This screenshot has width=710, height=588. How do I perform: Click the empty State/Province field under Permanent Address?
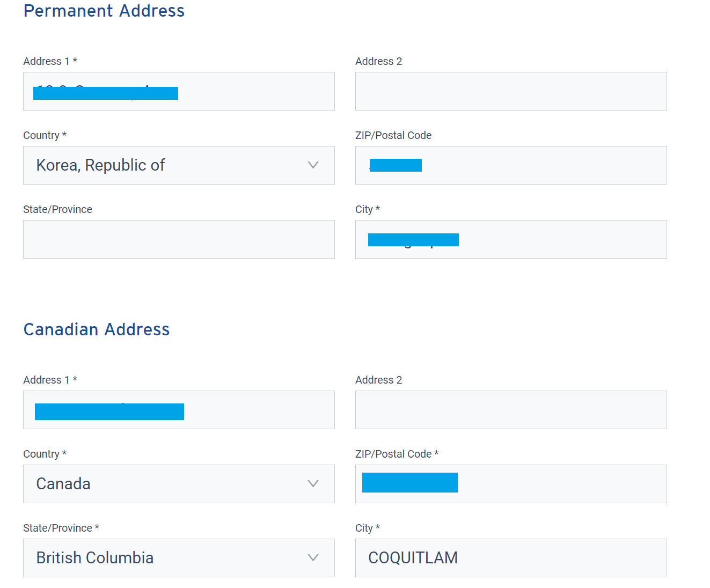coord(178,239)
